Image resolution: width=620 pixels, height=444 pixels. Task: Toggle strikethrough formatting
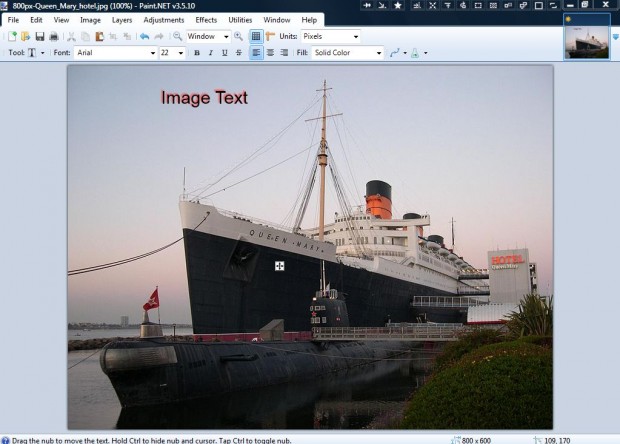[239, 53]
